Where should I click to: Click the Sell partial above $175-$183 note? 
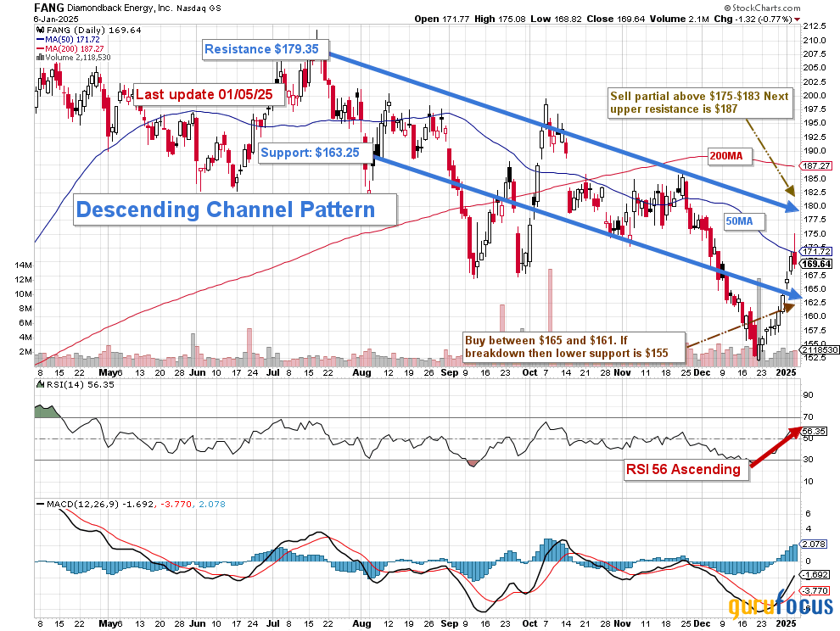(x=699, y=103)
